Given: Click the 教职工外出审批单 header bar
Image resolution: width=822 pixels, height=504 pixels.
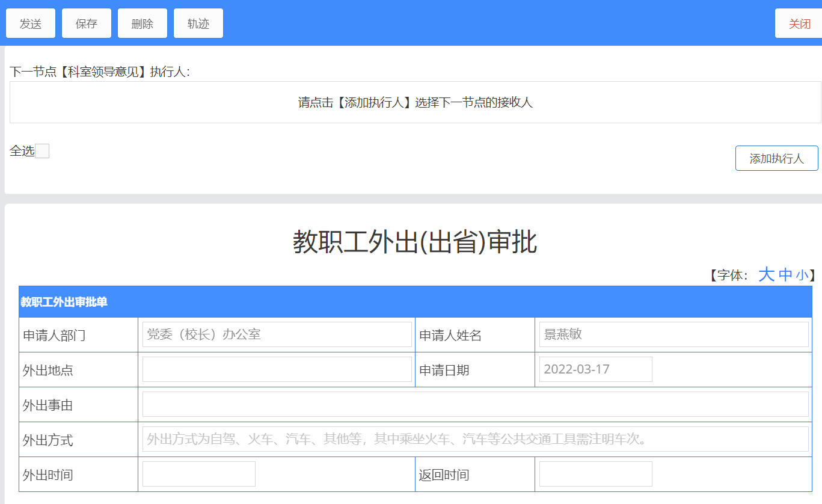Looking at the screenshot, I should point(416,302).
